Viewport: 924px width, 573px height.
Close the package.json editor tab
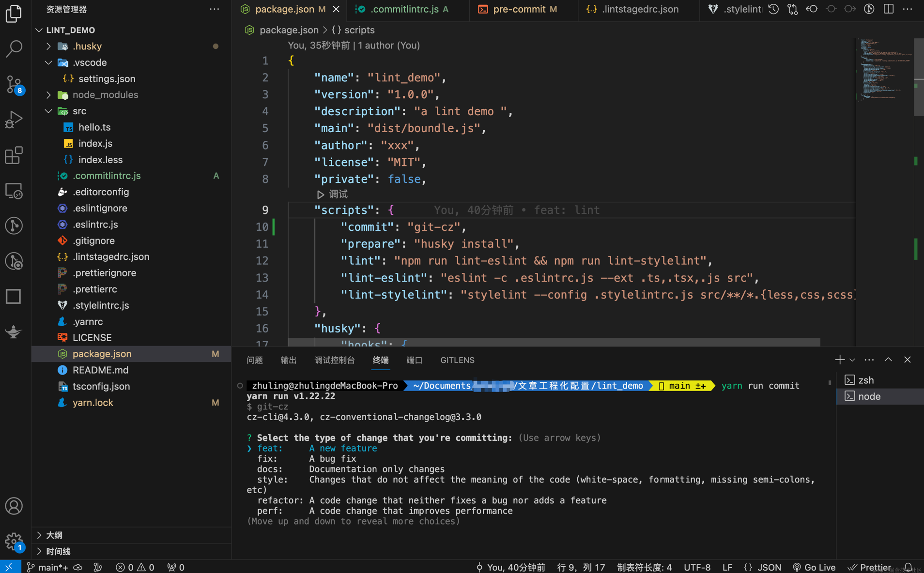point(336,9)
